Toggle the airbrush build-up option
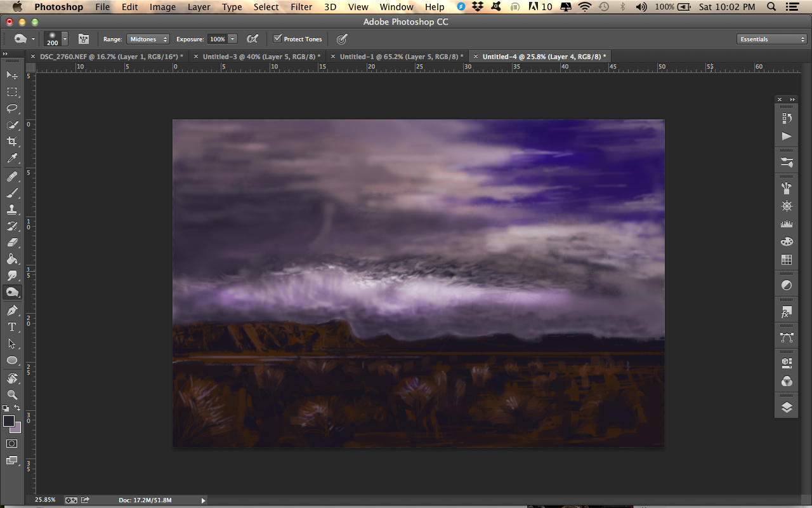Viewport: 812px width, 508px height. click(x=252, y=39)
